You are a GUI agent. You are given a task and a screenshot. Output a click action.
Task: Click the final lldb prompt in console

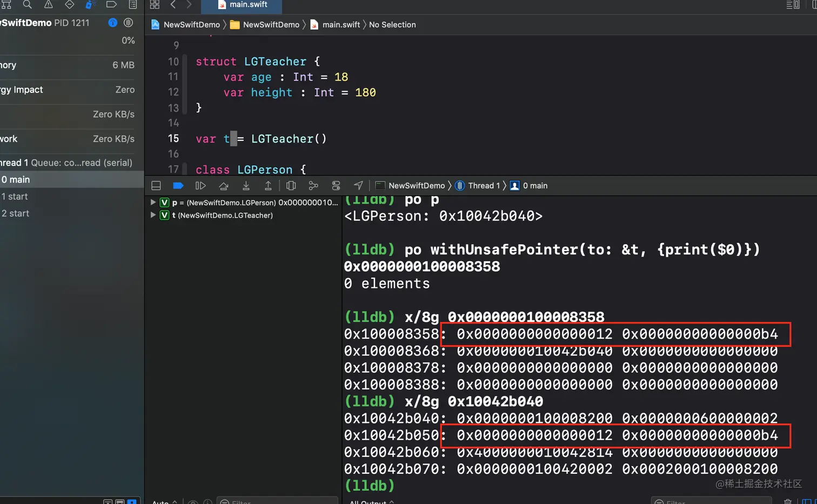pos(370,486)
